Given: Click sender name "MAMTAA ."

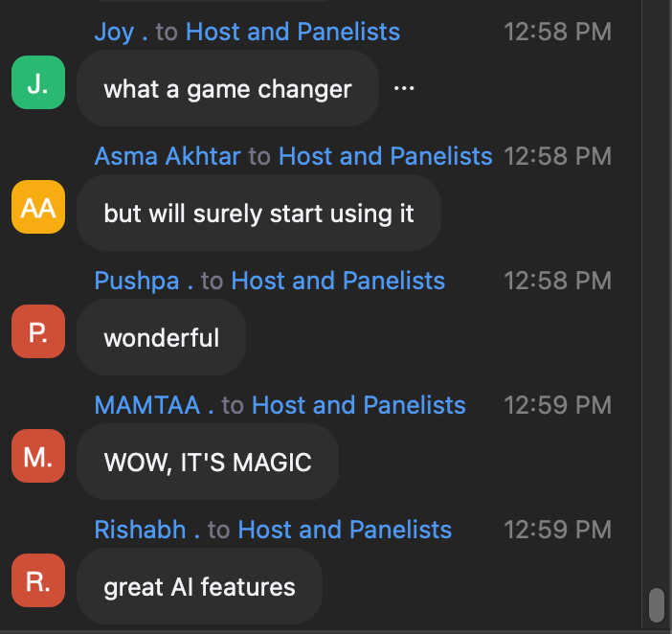Looking at the screenshot, I should click(154, 405).
